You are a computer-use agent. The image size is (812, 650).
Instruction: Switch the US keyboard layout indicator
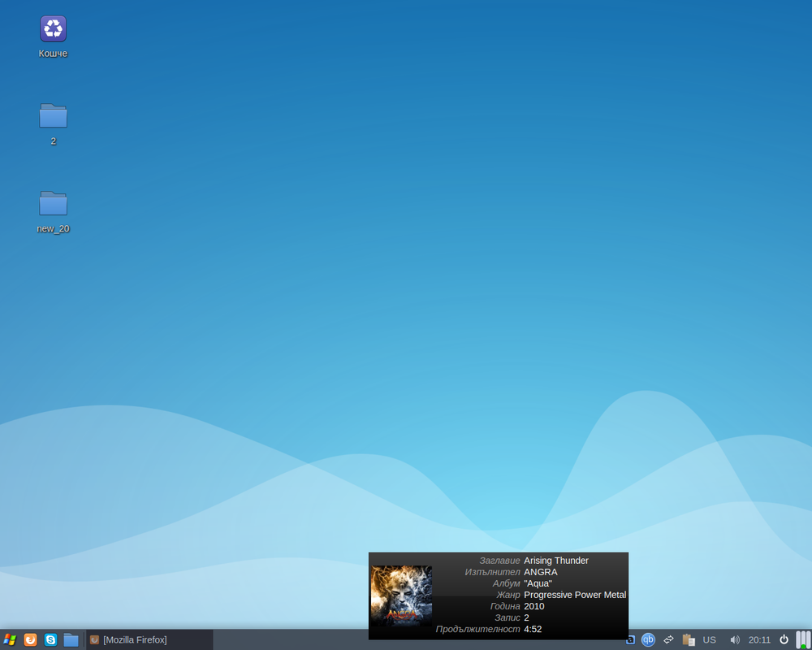710,640
